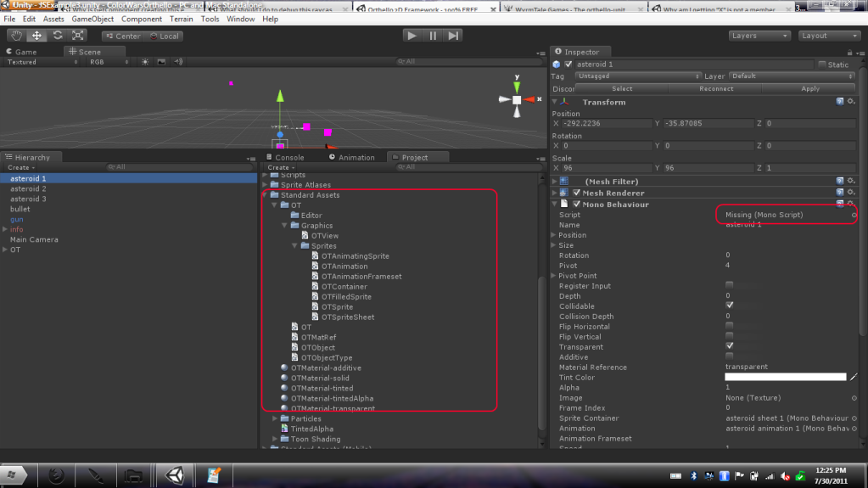This screenshot has height=488, width=868.
Task: Click the Pause button
Action: point(433,36)
